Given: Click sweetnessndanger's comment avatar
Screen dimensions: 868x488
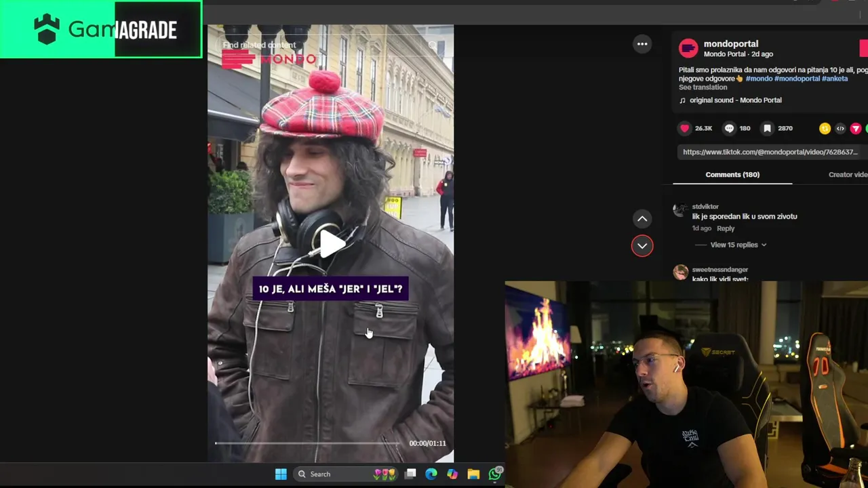Looking at the screenshot, I should (680, 272).
